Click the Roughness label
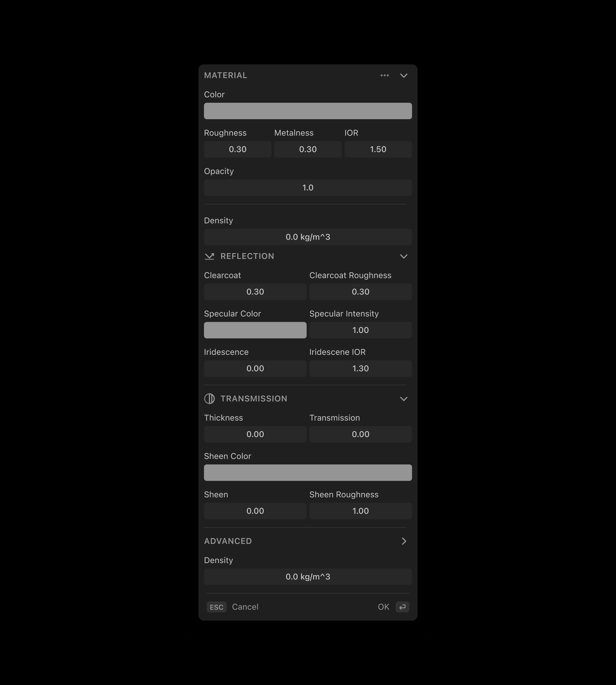Screen dimensions: 616x685 point(225,133)
